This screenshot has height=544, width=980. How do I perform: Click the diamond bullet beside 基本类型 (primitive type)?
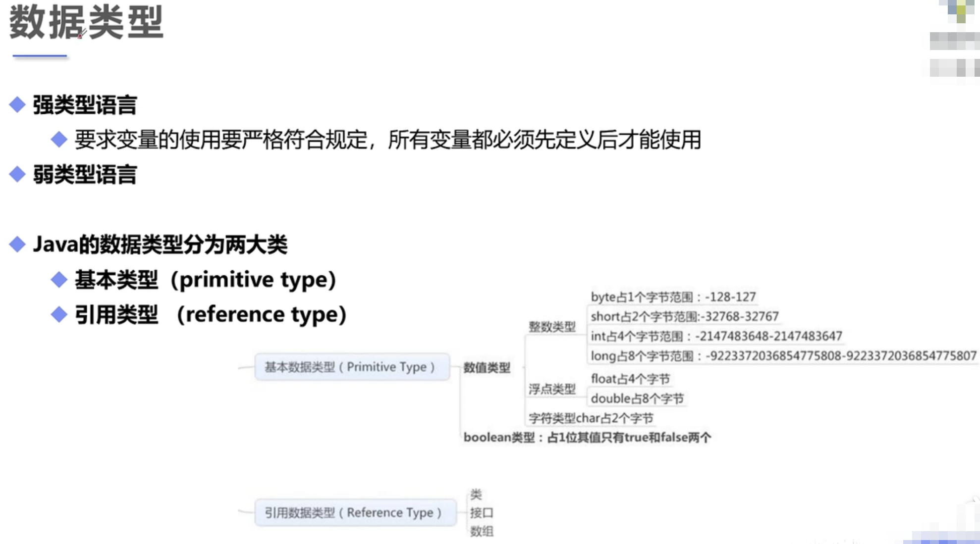pyautogui.click(x=59, y=280)
